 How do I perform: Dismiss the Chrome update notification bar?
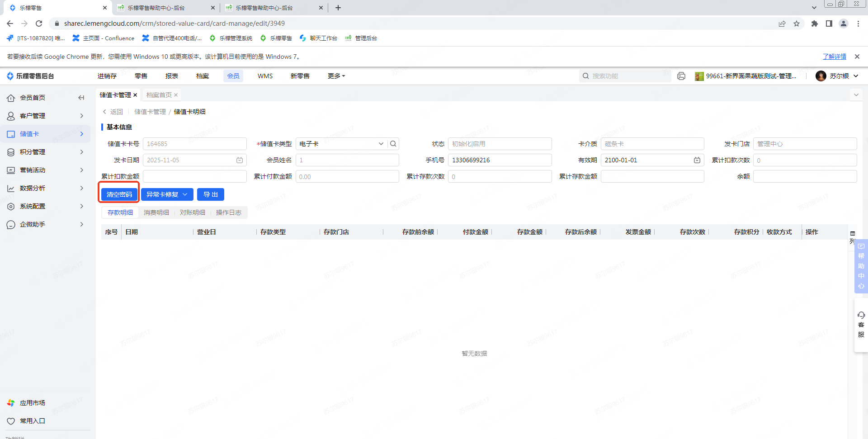tap(857, 57)
